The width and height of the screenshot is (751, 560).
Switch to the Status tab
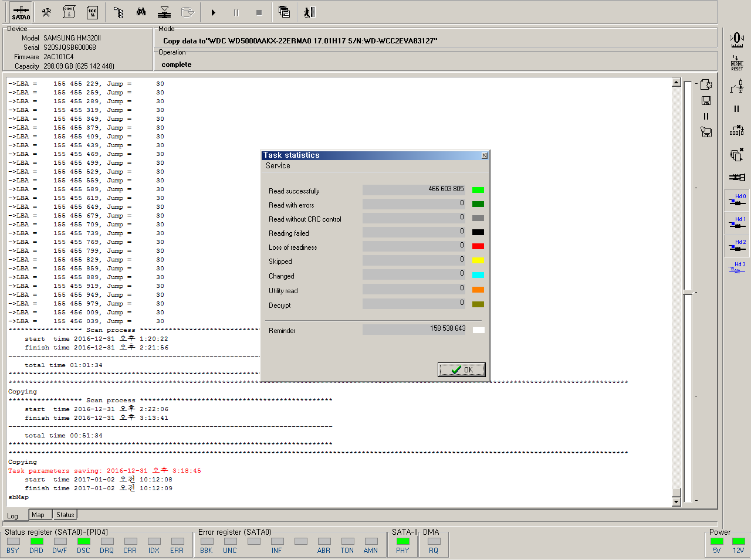pyautogui.click(x=65, y=515)
